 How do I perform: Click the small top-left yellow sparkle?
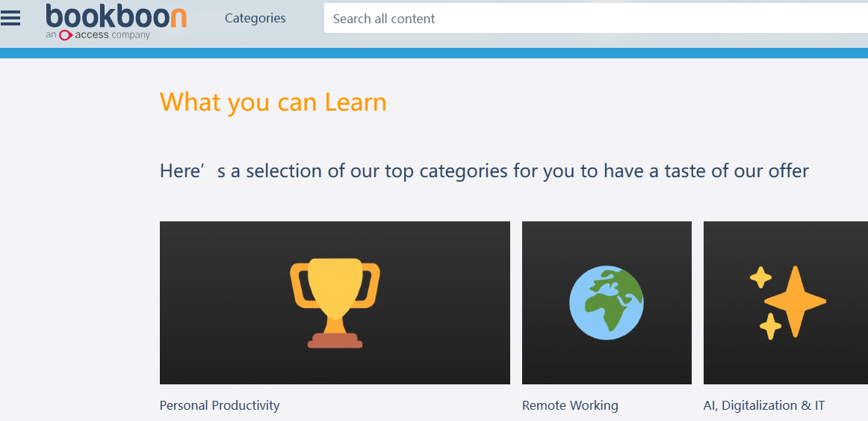pos(760,277)
